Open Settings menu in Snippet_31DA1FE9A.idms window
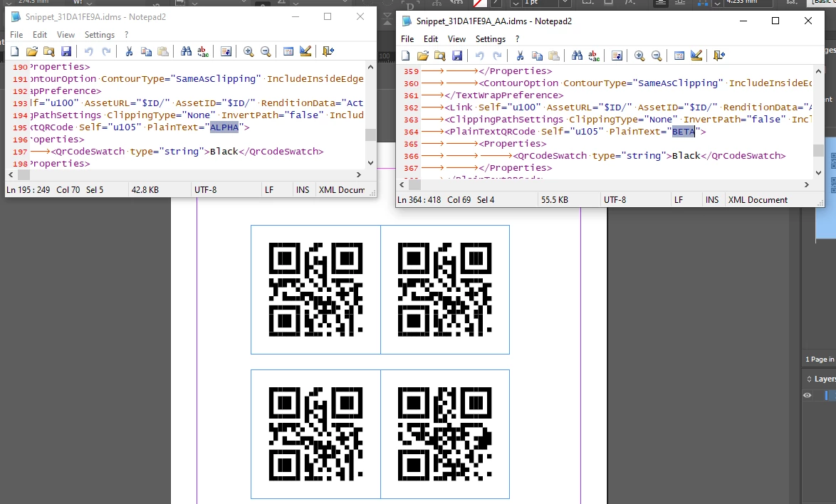The height and width of the screenshot is (504, 836). [100, 35]
